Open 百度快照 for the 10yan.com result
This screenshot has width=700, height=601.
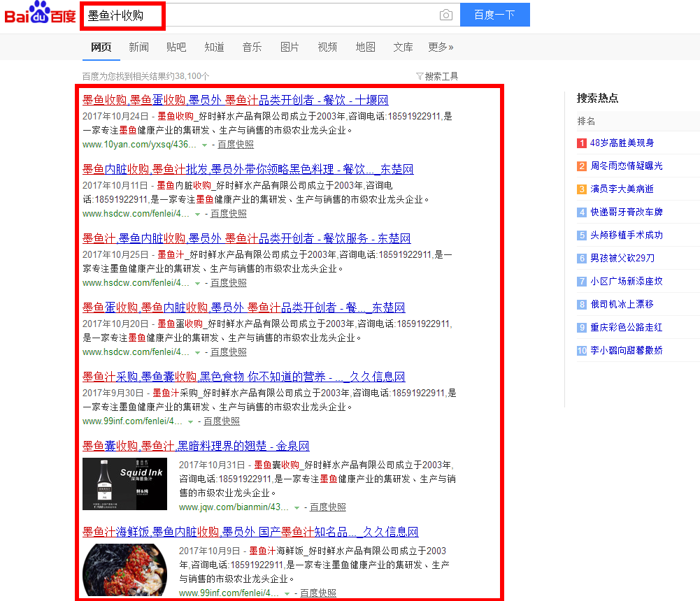click(236, 145)
